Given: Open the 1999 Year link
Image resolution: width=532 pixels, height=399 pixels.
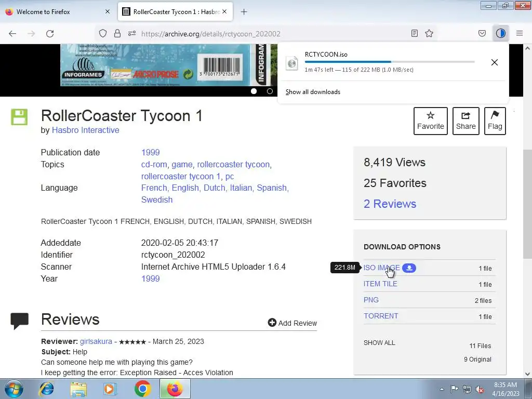Looking at the screenshot, I should pos(150,278).
